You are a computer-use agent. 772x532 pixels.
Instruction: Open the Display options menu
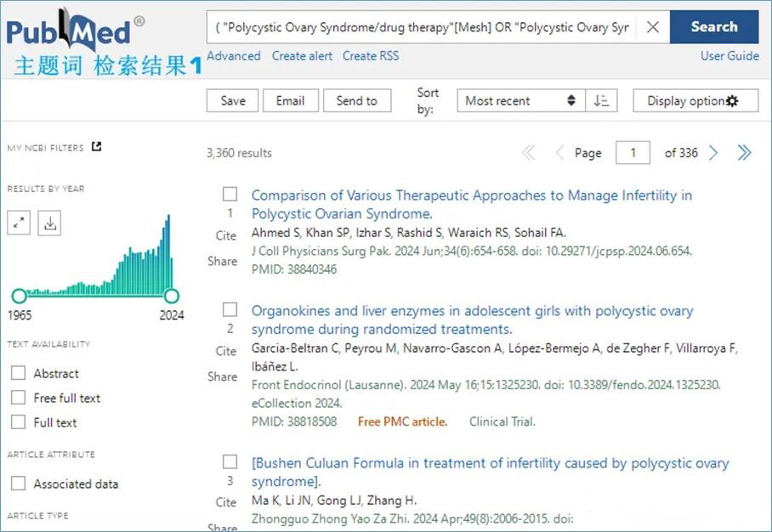coord(695,101)
